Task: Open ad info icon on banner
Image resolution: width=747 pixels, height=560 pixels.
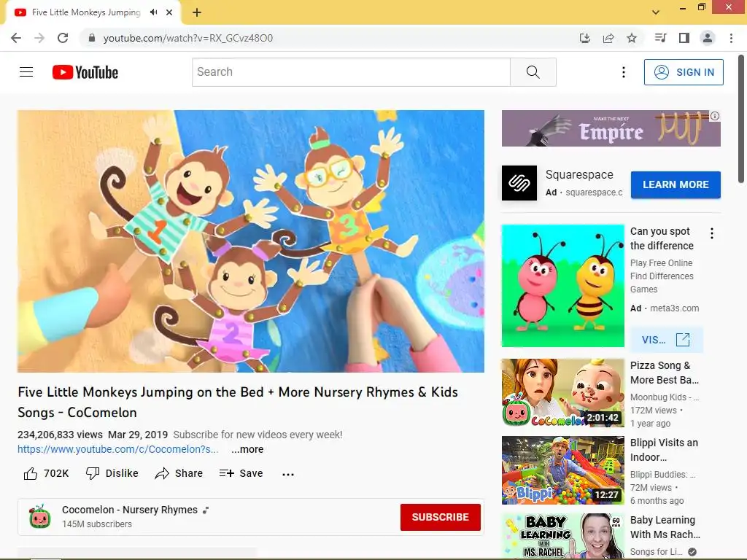Action: [715, 116]
